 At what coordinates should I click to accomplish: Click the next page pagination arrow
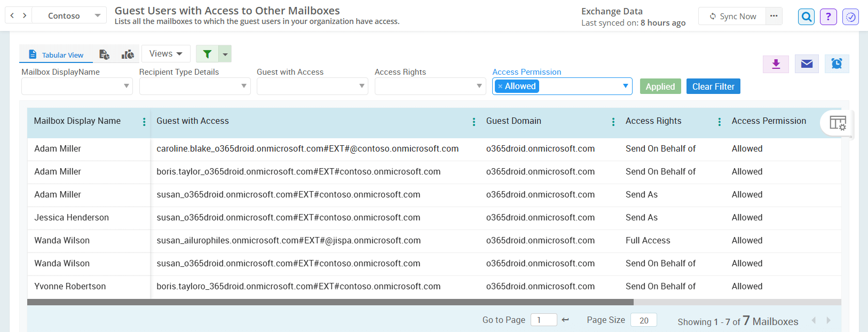pyautogui.click(x=828, y=320)
